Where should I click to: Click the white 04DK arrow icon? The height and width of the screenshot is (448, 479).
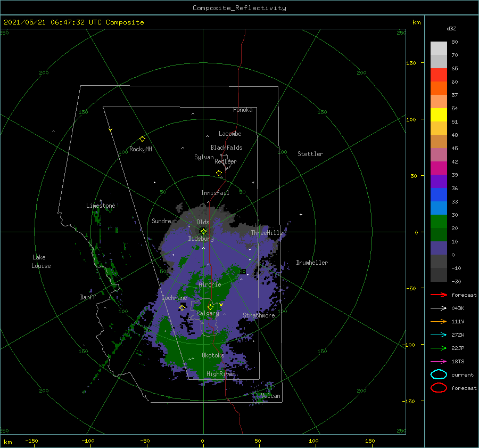point(439,308)
